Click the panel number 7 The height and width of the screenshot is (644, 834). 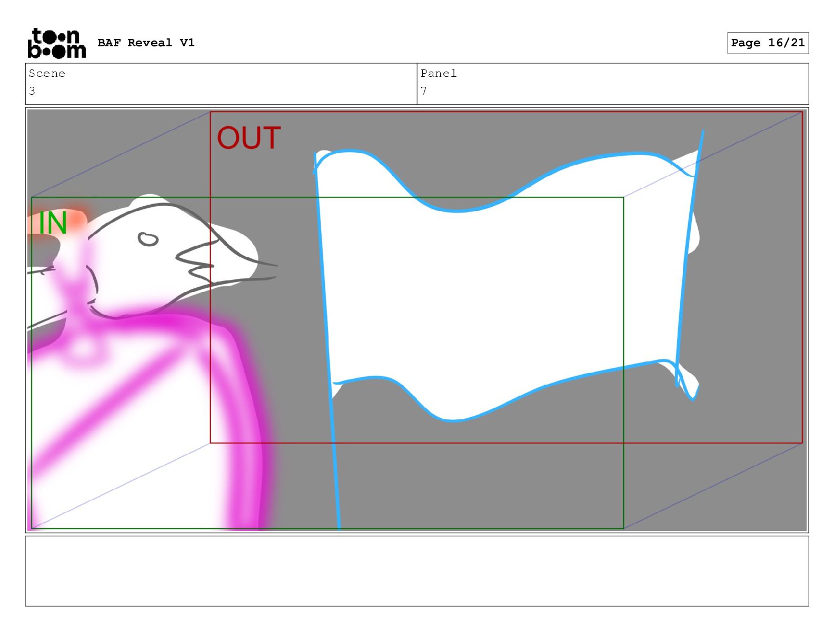pos(424,90)
